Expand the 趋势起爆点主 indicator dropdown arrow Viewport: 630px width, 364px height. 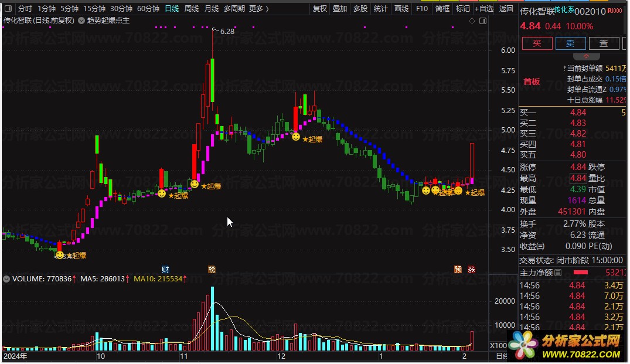[81, 21]
